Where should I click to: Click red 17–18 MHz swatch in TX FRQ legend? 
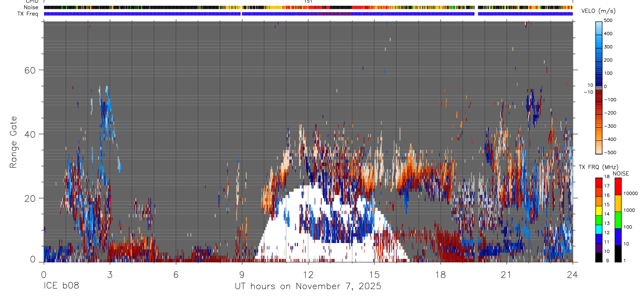(x=599, y=182)
